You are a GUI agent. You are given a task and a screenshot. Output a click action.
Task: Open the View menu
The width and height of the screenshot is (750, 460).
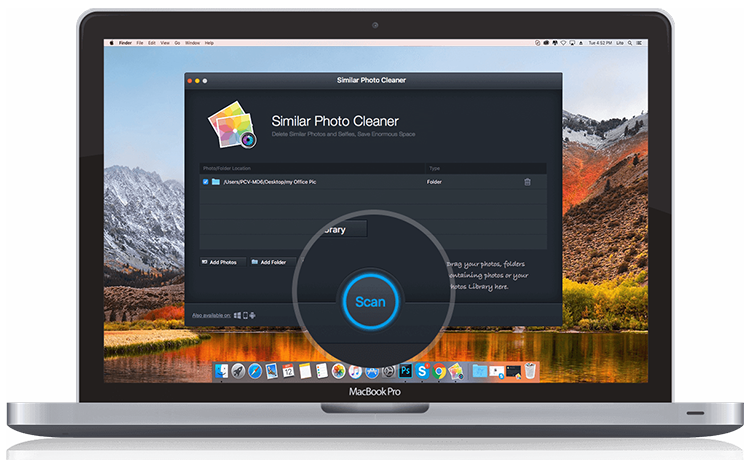(x=165, y=43)
